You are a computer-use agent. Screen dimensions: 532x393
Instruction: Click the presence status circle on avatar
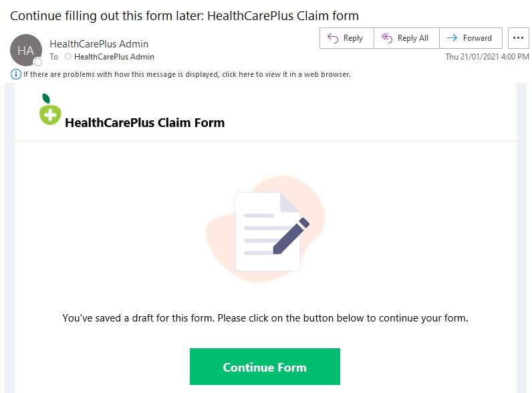(x=38, y=61)
